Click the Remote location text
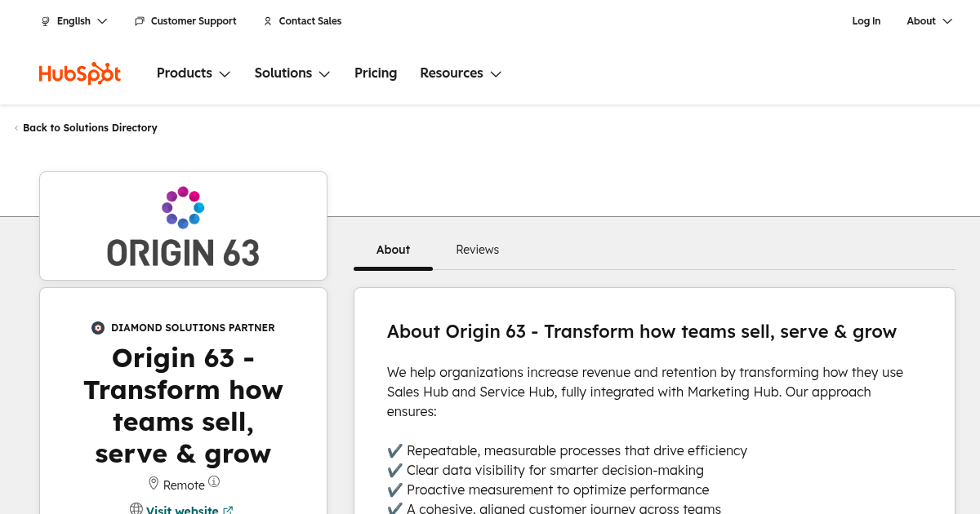Image resolution: width=980 pixels, height=514 pixels. (184, 485)
